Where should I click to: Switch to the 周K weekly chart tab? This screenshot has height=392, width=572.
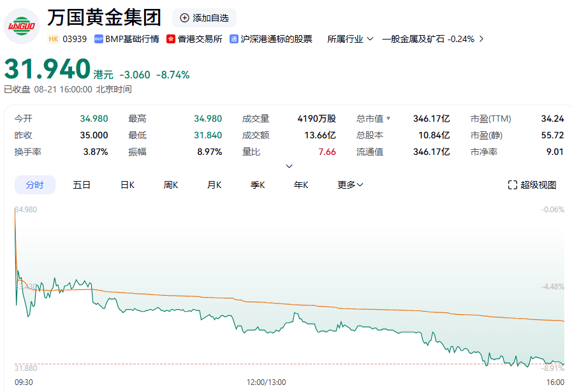pos(171,185)
